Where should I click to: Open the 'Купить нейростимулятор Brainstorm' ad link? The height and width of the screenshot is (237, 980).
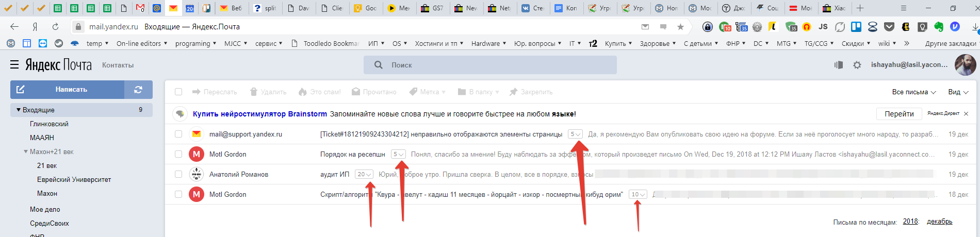[260, 114]
